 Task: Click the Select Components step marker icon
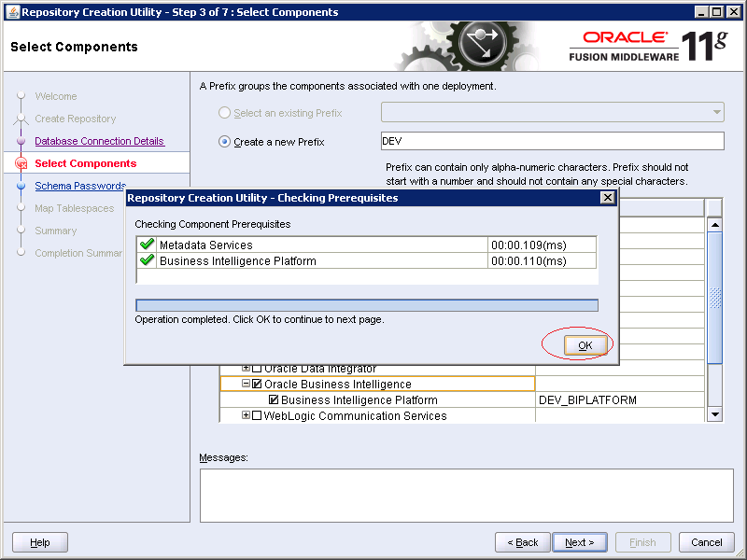pos(21,163)
